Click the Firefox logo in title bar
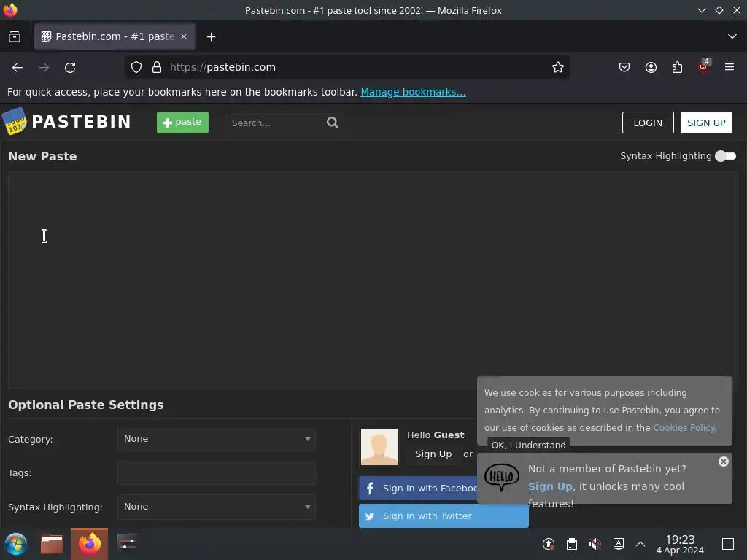 [x=10, y=10]
